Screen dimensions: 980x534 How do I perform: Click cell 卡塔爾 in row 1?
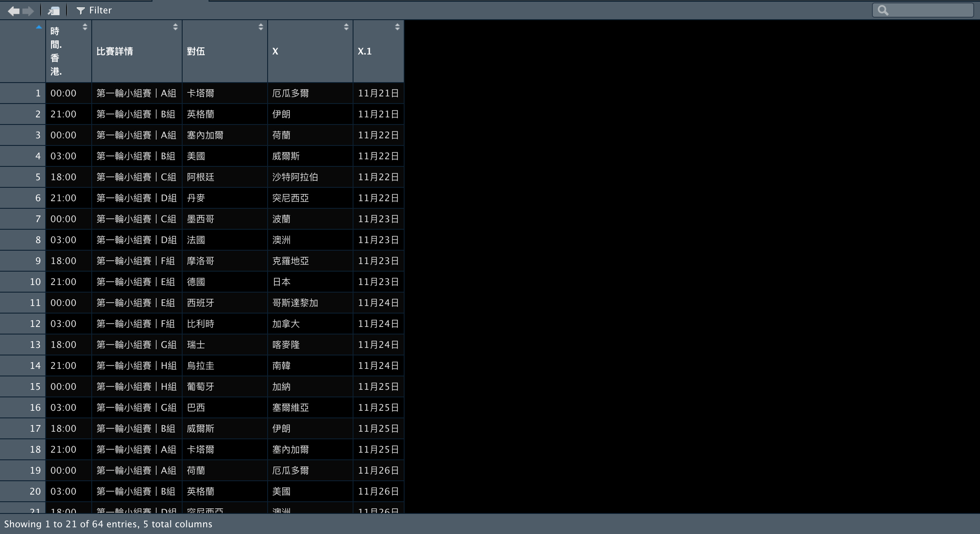click(225, 93)
